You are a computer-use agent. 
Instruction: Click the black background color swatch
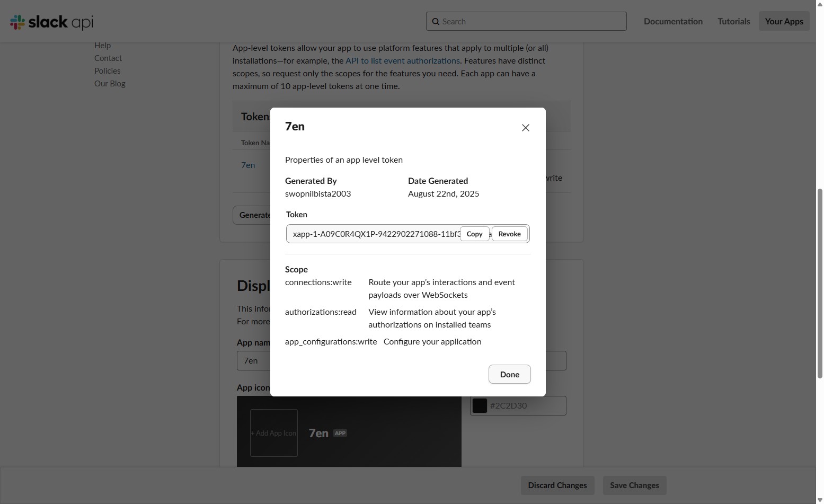[x=480, y=405]
